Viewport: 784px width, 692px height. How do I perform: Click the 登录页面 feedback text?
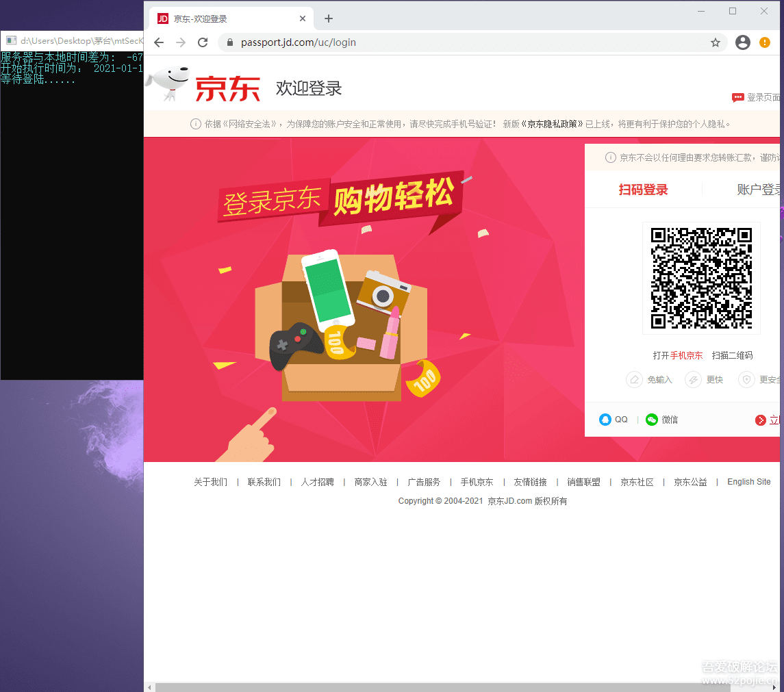(x=763, y=97)
